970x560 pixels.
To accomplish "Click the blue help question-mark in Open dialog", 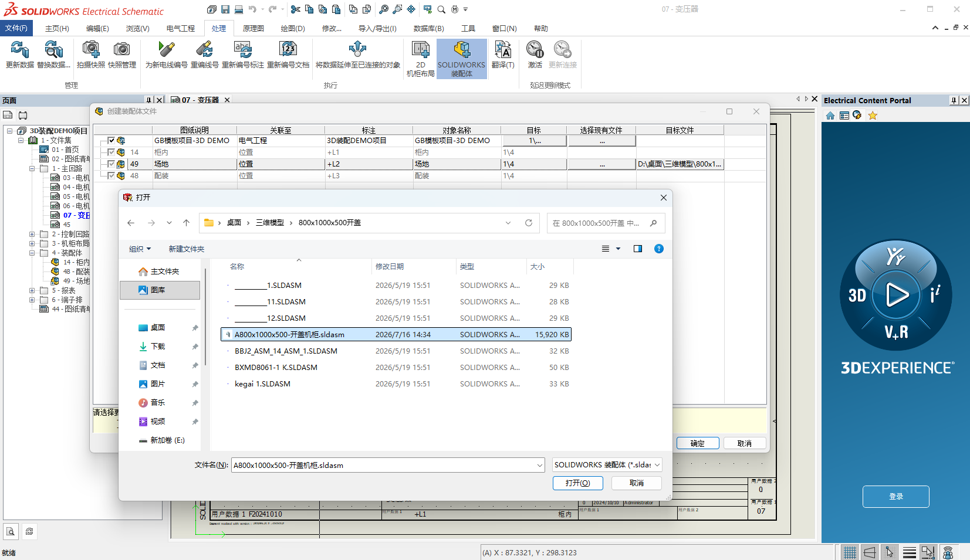I will tap(659, 249).
